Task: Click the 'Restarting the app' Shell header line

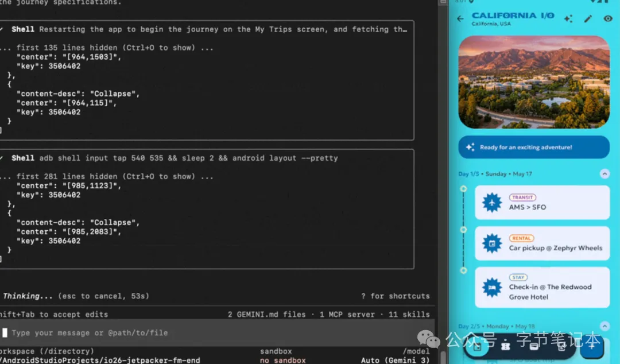Action: tap(210, 29)
